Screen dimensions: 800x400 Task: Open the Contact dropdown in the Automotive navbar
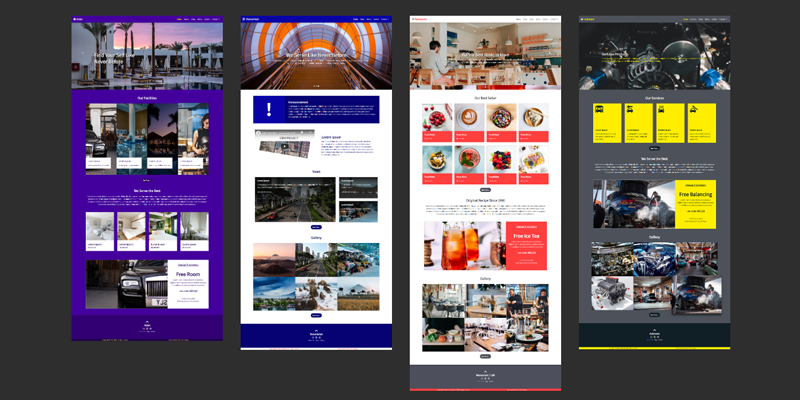click(723, 19)
